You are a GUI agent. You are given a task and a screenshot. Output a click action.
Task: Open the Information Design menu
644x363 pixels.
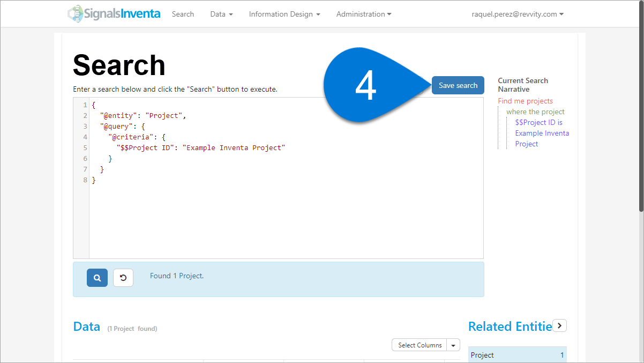click(284, 14)
